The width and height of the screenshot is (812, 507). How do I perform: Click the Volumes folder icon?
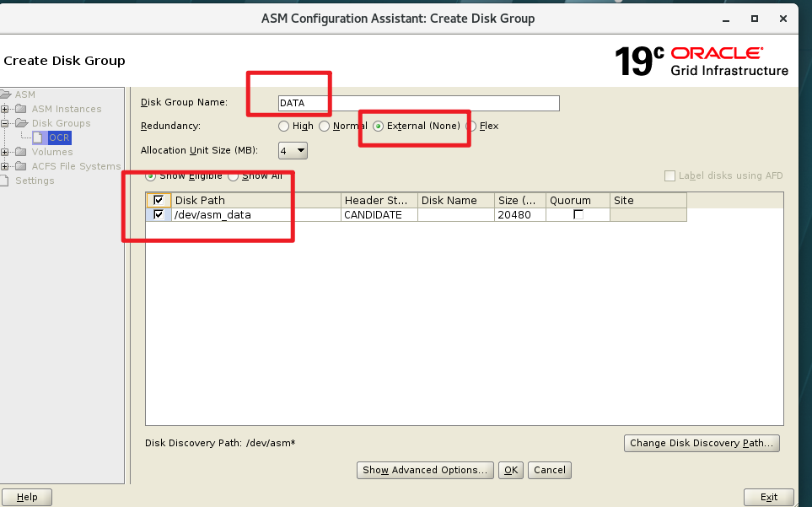(21, 152)
